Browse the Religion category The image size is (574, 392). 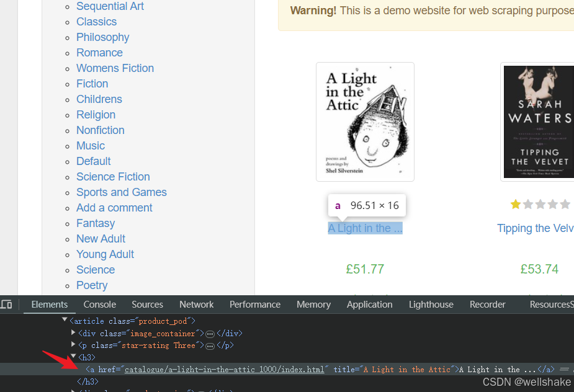96,115
